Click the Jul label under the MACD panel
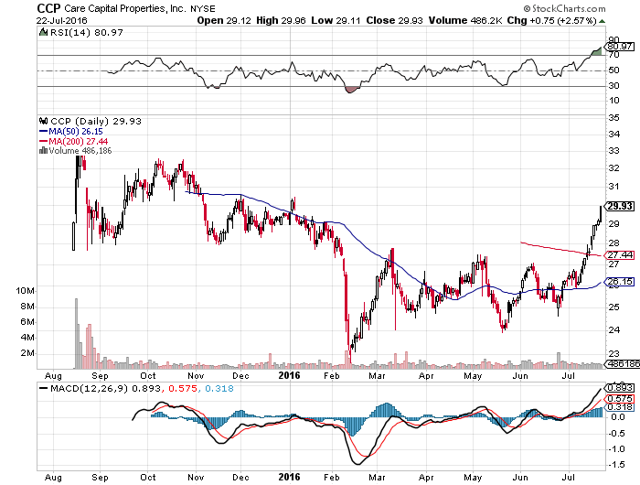 [x=568, y=477]
